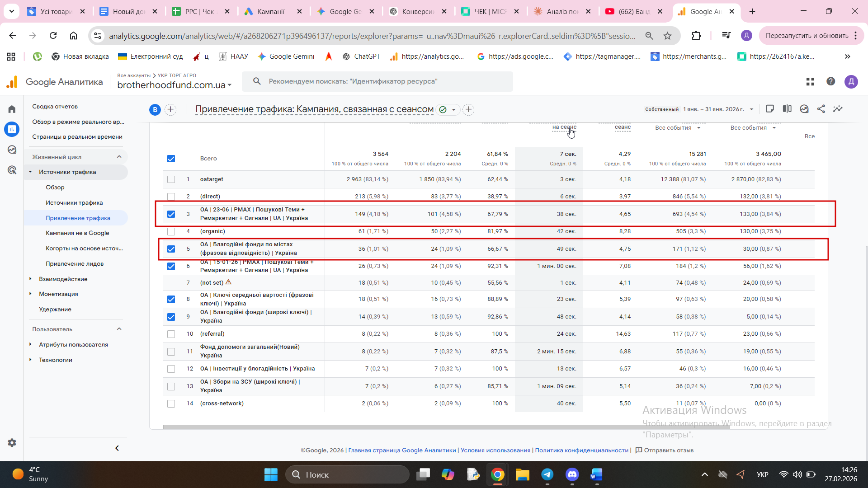This screenshot has width=868, height=488.
Task: Open the Reports icon in left rail
Action: click(x=12, y=129)
